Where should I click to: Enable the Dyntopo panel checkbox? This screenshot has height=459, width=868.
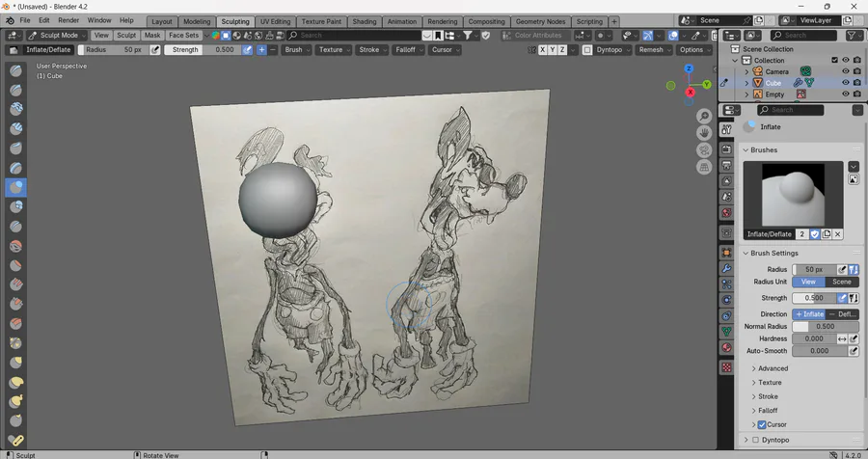755,440
